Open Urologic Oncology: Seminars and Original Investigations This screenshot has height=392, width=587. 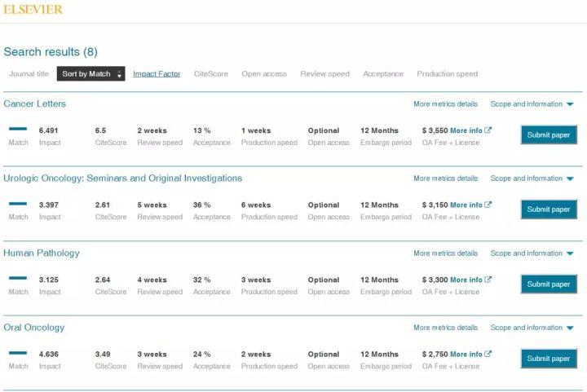(x=123, y=178)
